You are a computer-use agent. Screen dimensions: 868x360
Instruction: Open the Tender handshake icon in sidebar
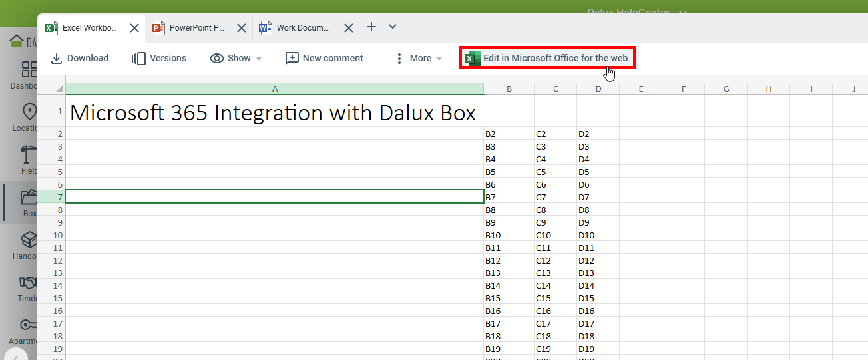(29, 282)
